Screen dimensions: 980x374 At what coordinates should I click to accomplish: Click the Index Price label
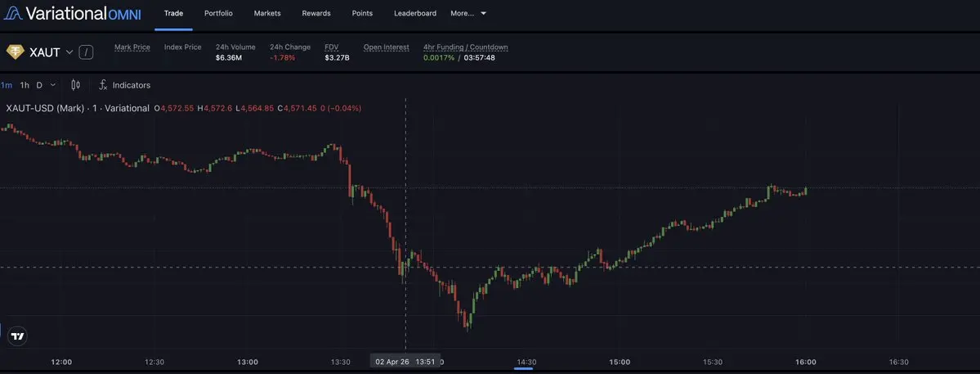pos(182,47)
